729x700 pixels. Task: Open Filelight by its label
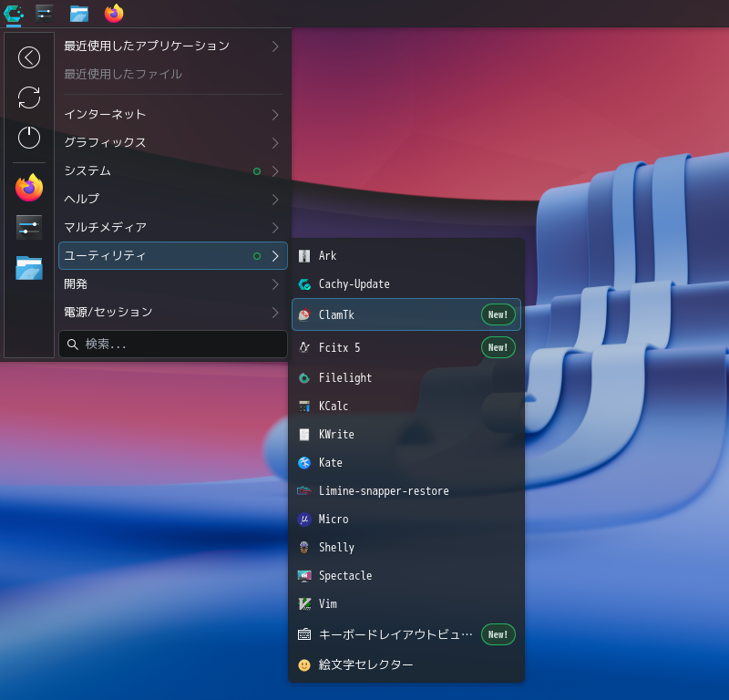pyautogui.click(x=345, y=378)
